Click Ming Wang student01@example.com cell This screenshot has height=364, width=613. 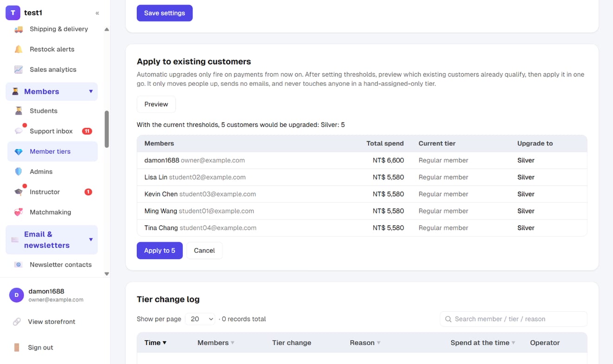[x=199, y=211]
